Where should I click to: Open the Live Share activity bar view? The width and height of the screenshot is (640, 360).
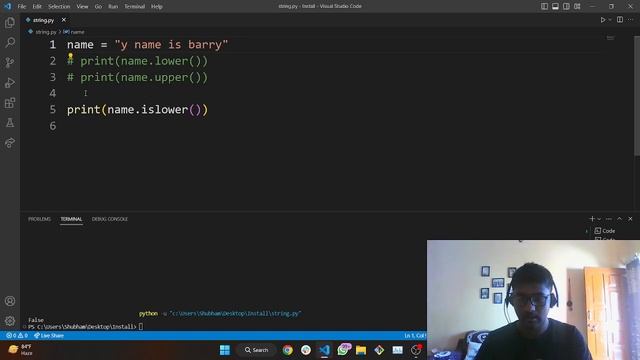coord(10,142)
